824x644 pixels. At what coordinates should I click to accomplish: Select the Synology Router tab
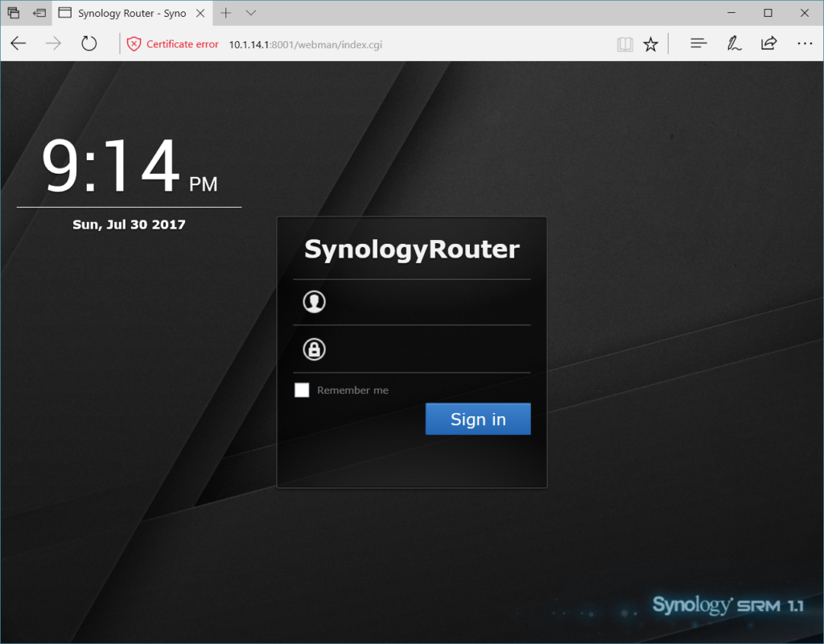point(132,13)
